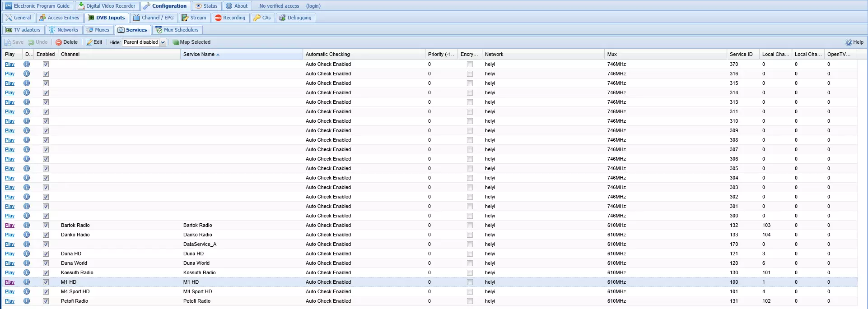The width and height of the screenshot is (868, 309).
Task: Play the M4 Sport HD service
Action: pyautogui.click(x=9, y=291)
